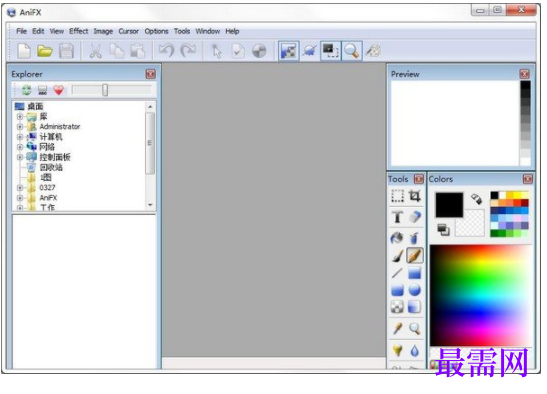Close the Colors panel
Viewport: 547px width, 394px height.
tap(528, 179)
